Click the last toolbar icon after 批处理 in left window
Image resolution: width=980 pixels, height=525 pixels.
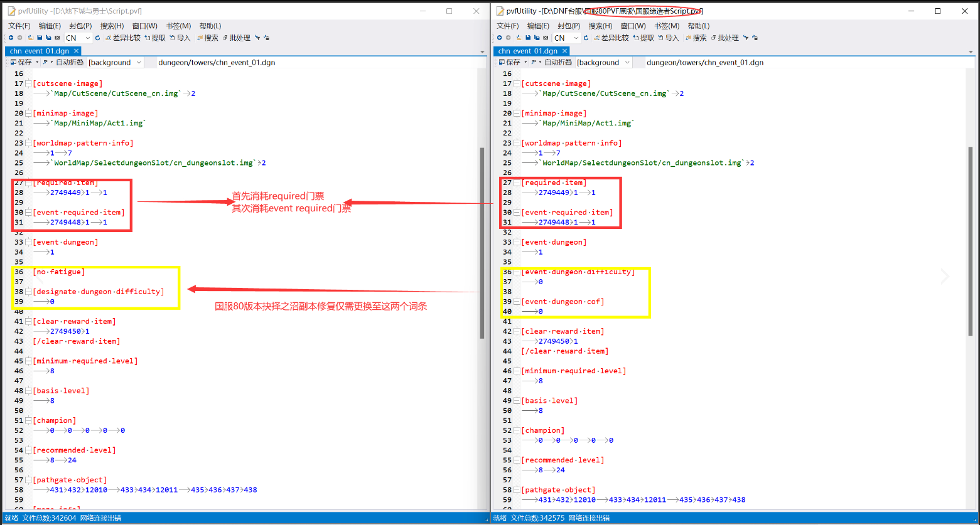click(266, 38)
